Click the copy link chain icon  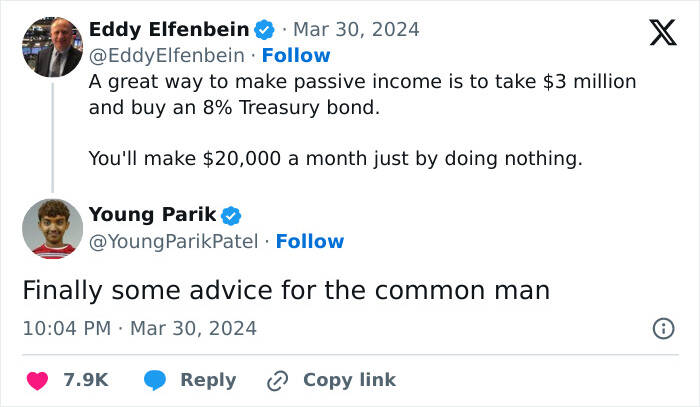coord(277,380)
